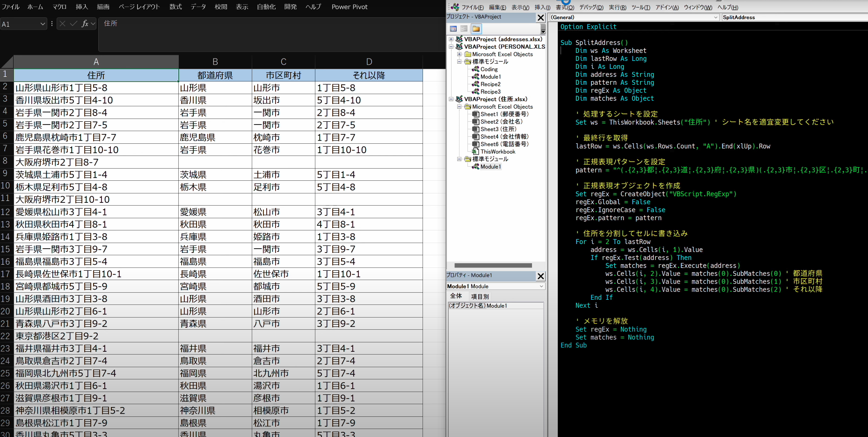Select column A header
Viewport: 868px width, 437px height.
pos(96,62)
